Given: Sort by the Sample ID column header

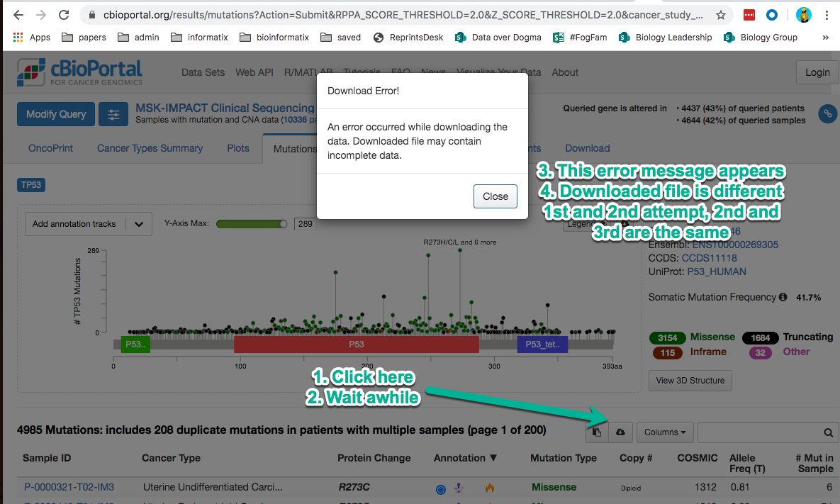Looking at the screenshot, I should (47, 458).
